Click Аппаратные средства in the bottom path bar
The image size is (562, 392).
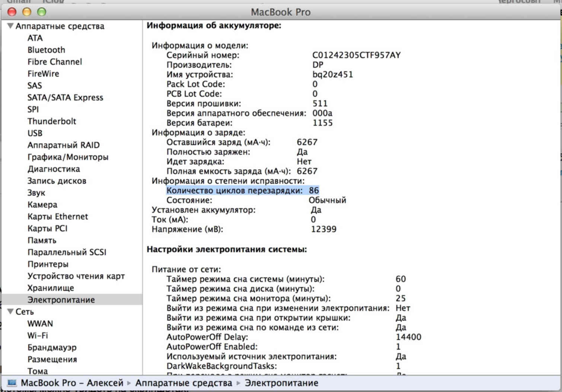(x=183, y=383)
